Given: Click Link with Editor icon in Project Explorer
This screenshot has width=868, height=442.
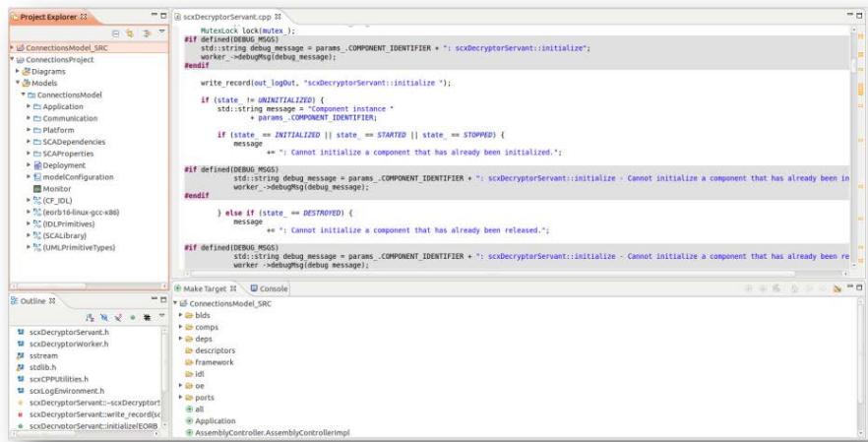Looking at the screenshot, I should pos(130,33).
